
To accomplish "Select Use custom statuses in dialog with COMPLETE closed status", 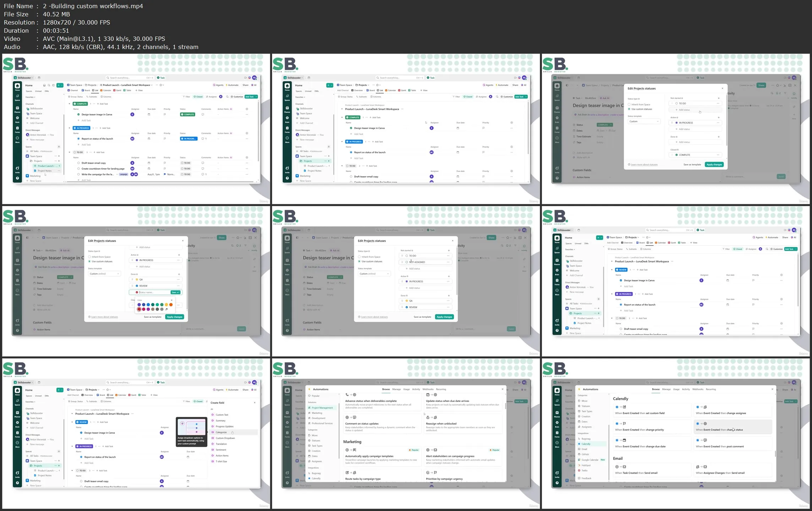I will tap(640, 109).
